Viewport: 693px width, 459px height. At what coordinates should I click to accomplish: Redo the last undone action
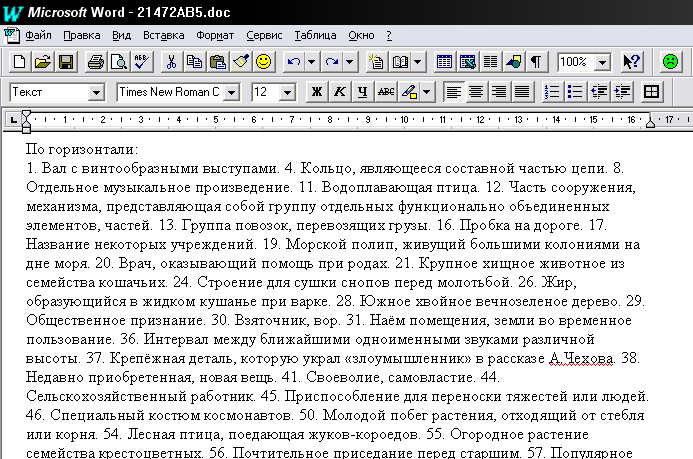coord(332,62)
